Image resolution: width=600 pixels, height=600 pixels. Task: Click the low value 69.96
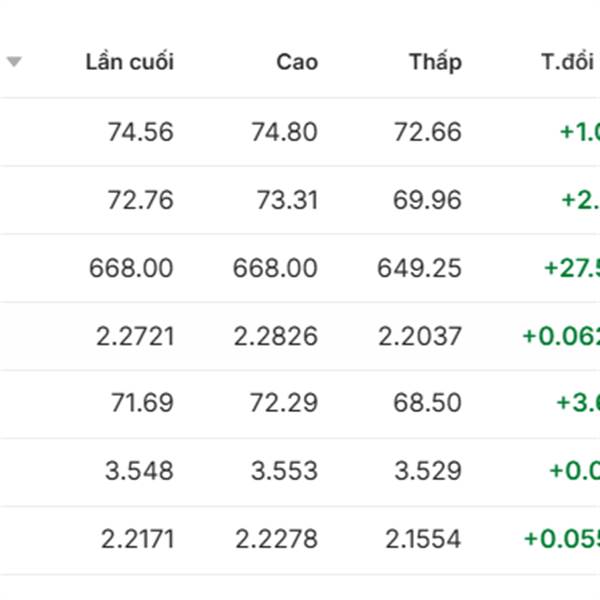pyautogui.click(x=428, y=200)
